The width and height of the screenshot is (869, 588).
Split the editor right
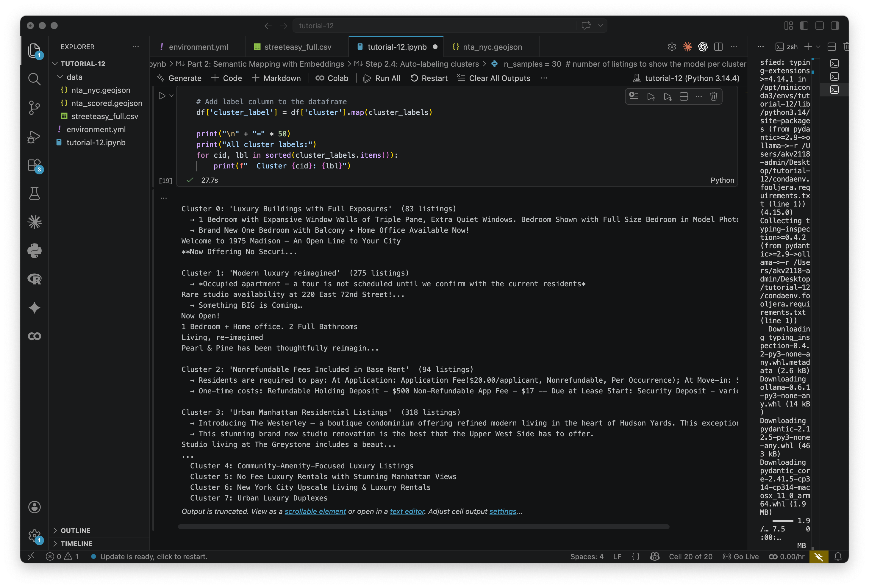click(718, 47)
